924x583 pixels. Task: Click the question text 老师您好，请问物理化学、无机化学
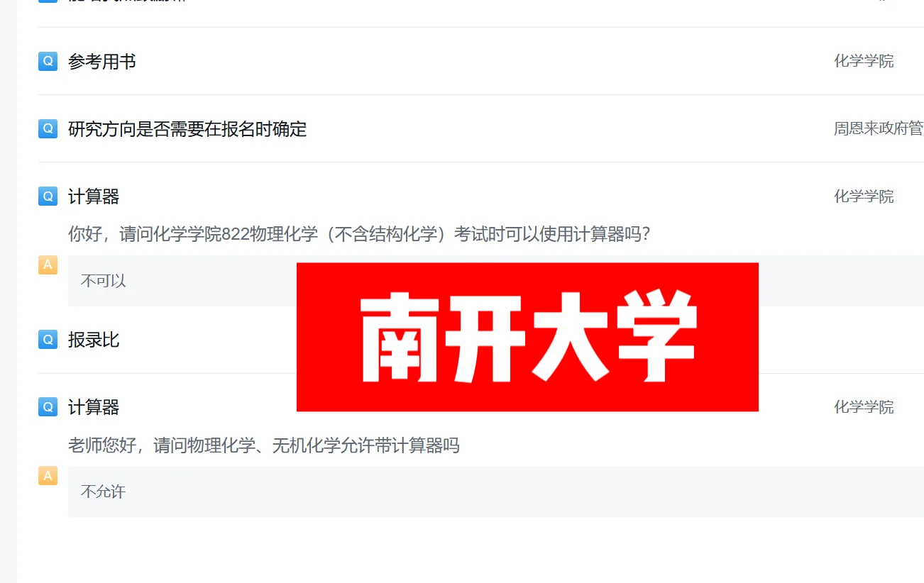pos(204,445)
